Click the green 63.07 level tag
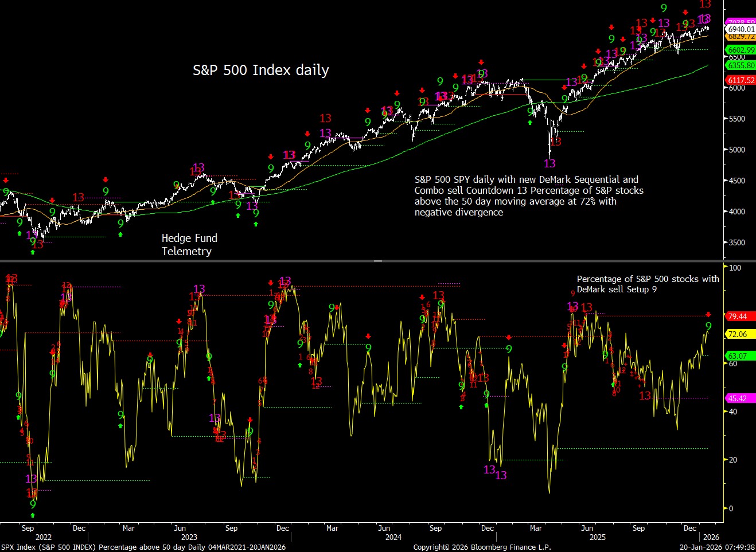The width and height of the screenshot is (756, 552). (738, 356)
